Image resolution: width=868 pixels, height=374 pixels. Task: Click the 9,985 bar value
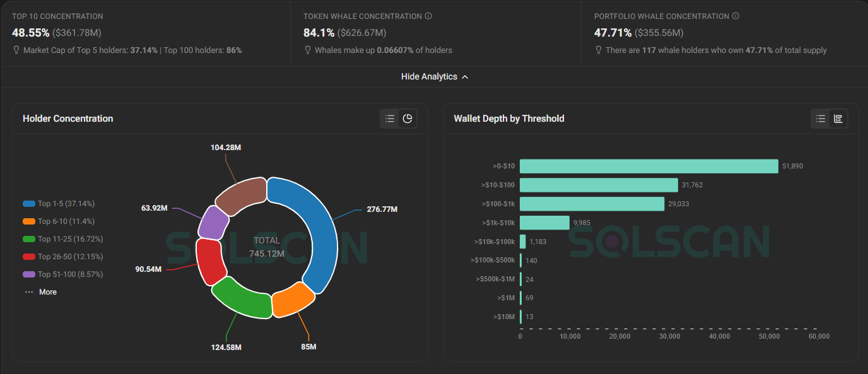pyautogui.click(x=582, y=223)
